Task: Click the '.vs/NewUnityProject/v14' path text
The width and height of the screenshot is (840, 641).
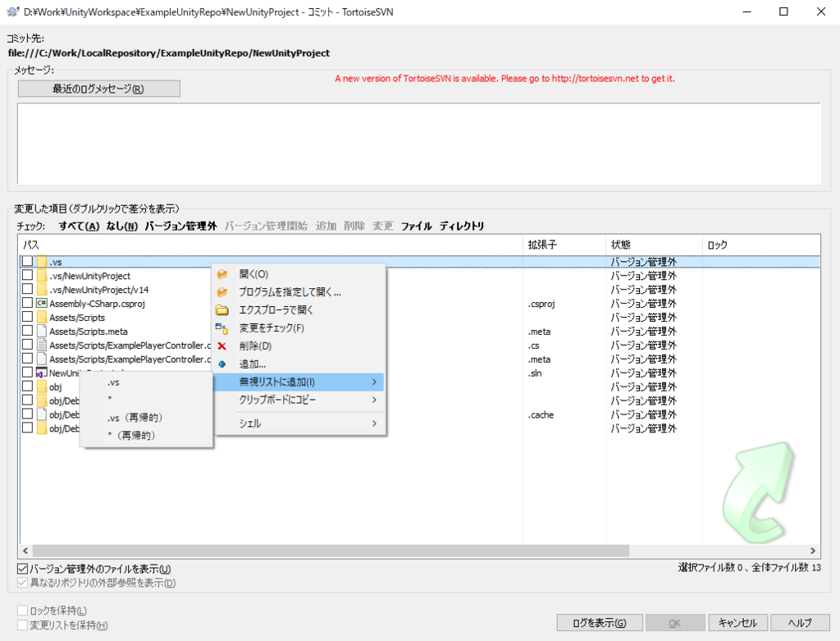Action: [x=99, y=290]
